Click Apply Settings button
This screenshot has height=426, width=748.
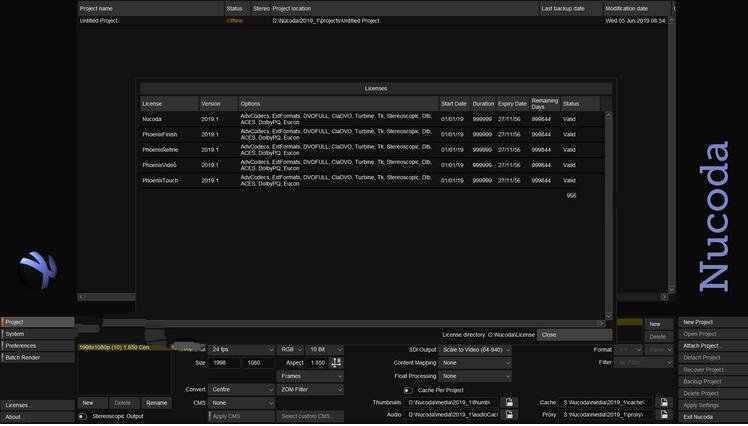point(713,405)
